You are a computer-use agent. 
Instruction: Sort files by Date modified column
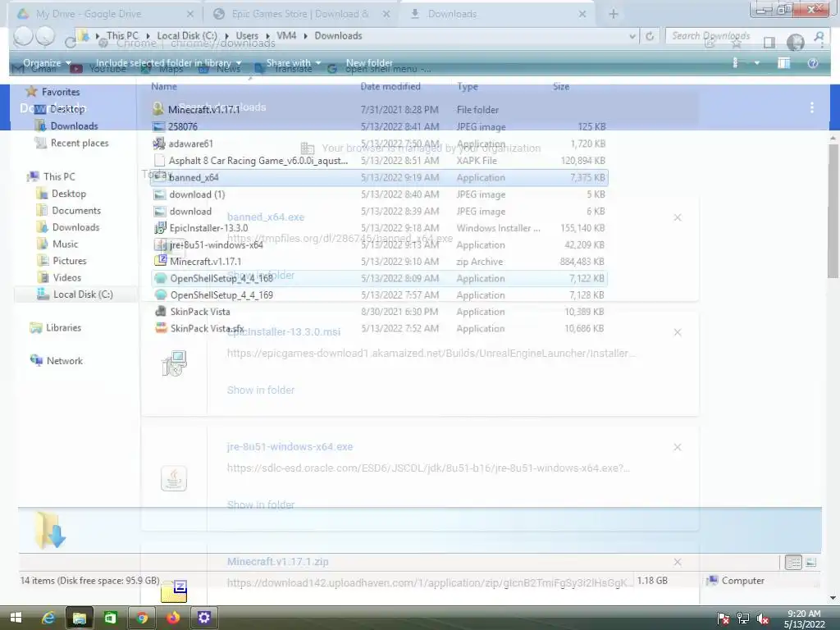390,86
